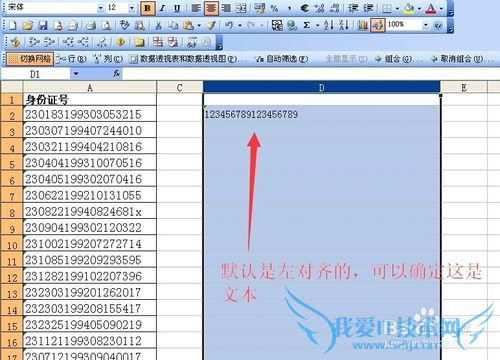This screenshot has height=360, width=500.
Task: Click the Open folder icon
Action: coord(28,25)
